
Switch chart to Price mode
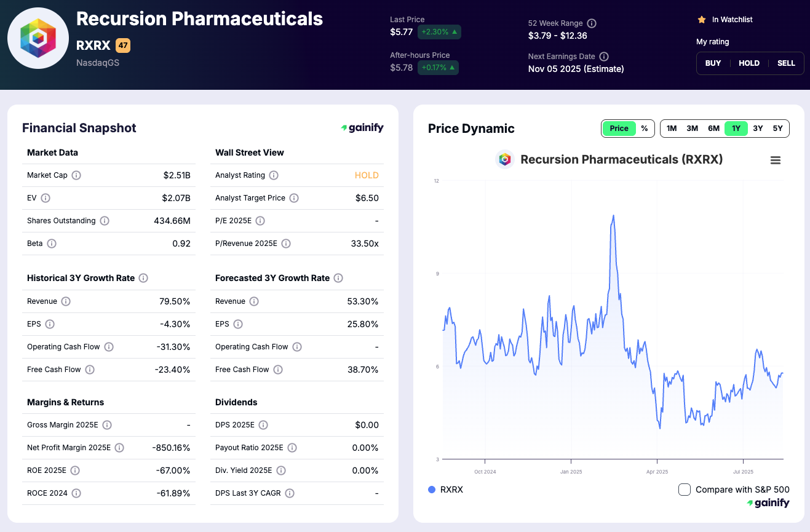point(619,129)
